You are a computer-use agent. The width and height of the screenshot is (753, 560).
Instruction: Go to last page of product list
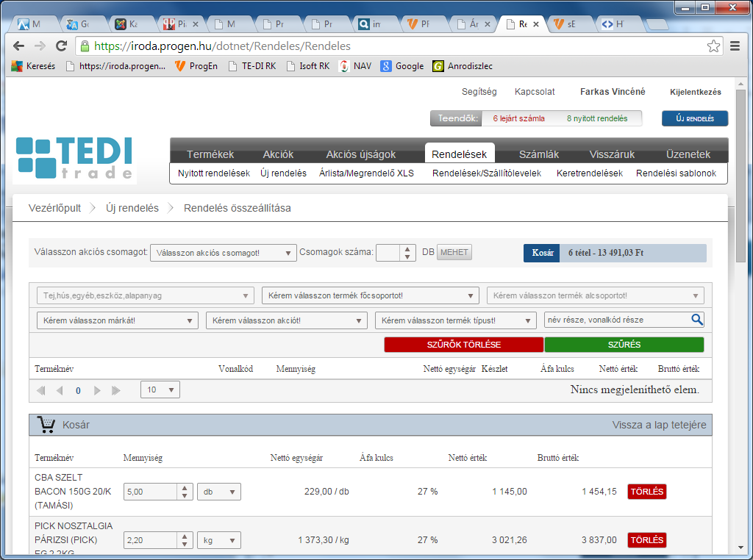(x=115, y=391)
